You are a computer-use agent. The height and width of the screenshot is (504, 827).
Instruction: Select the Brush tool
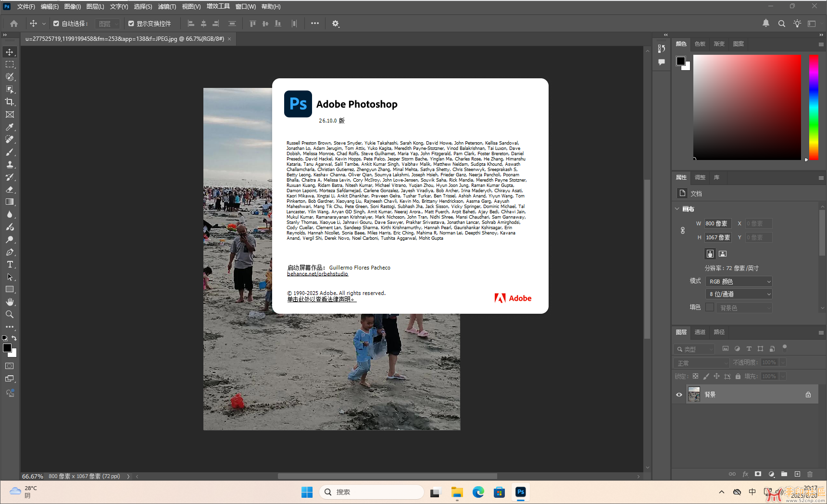[10, 152]
